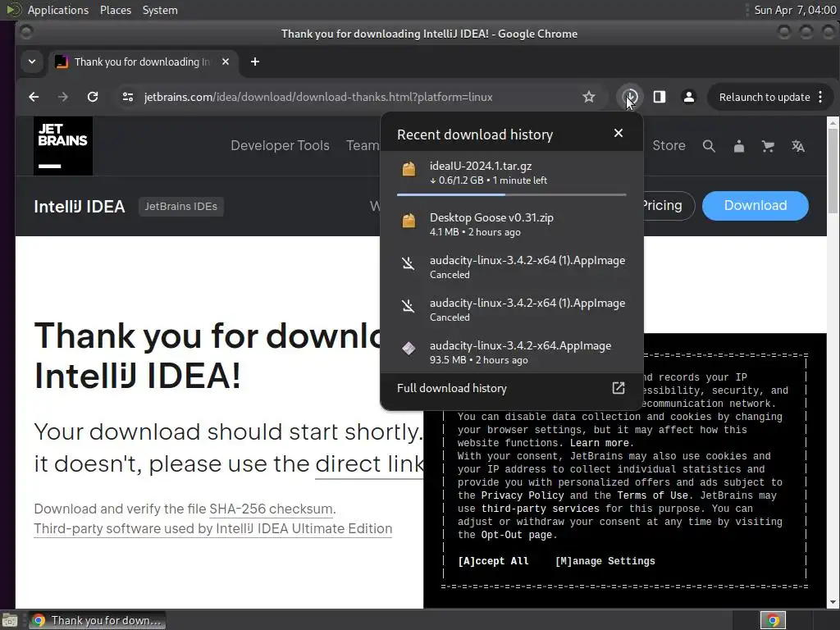
Task: Click the Thank you for down... taskbar button
Action: [x=98, y=620]
